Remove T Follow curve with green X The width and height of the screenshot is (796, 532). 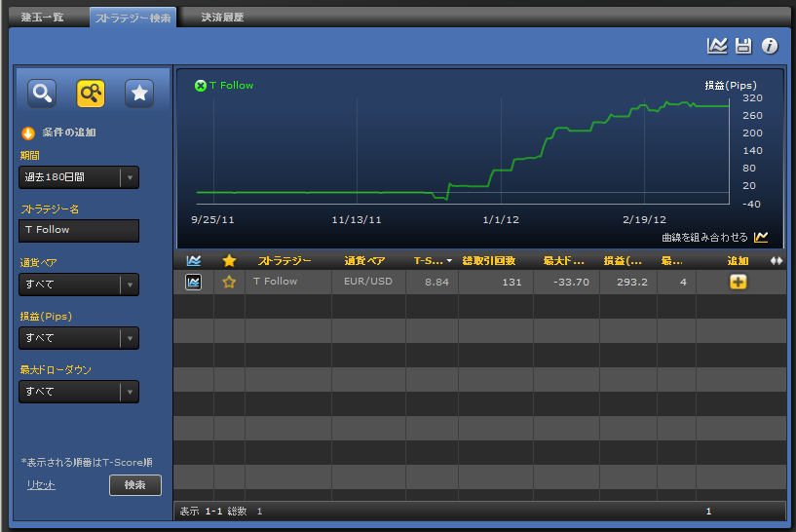(x=201, y=86)
